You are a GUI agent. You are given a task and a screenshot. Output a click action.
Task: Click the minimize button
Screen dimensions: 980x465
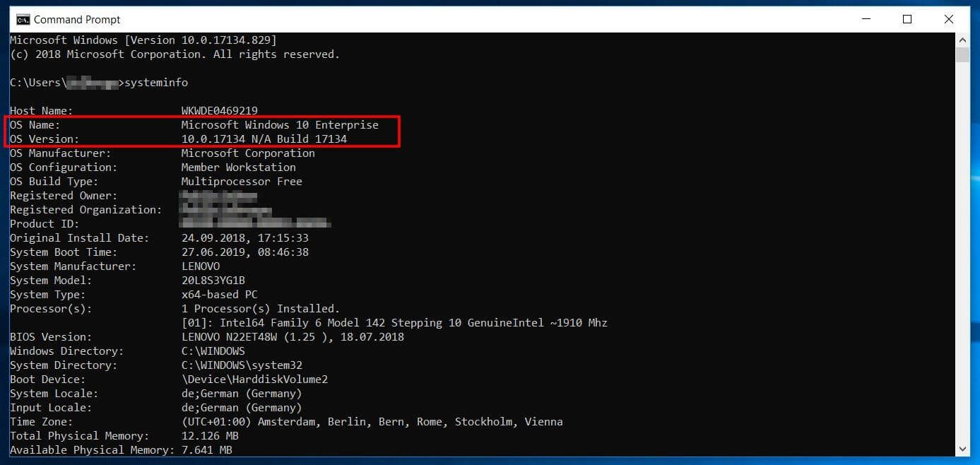coord(866,19)
